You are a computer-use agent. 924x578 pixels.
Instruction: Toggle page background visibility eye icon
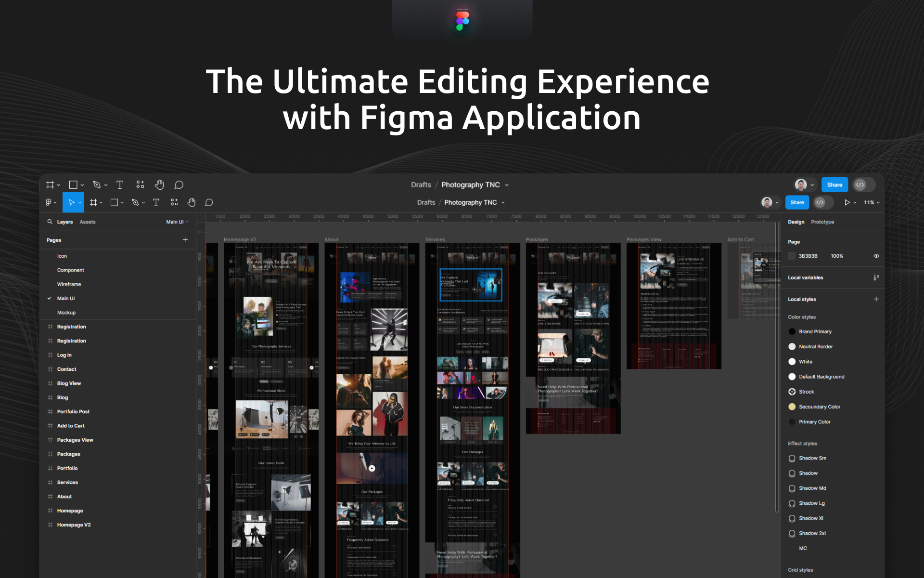click(876, 256)
